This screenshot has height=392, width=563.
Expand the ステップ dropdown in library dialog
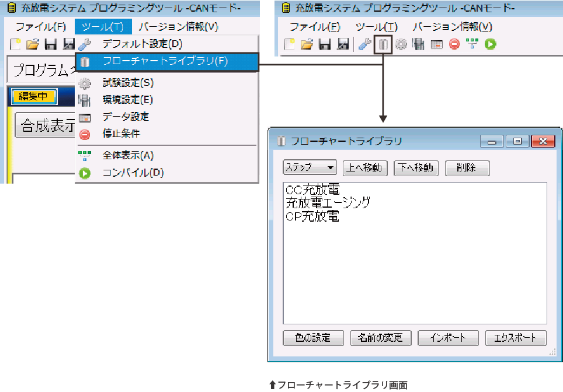310,167
